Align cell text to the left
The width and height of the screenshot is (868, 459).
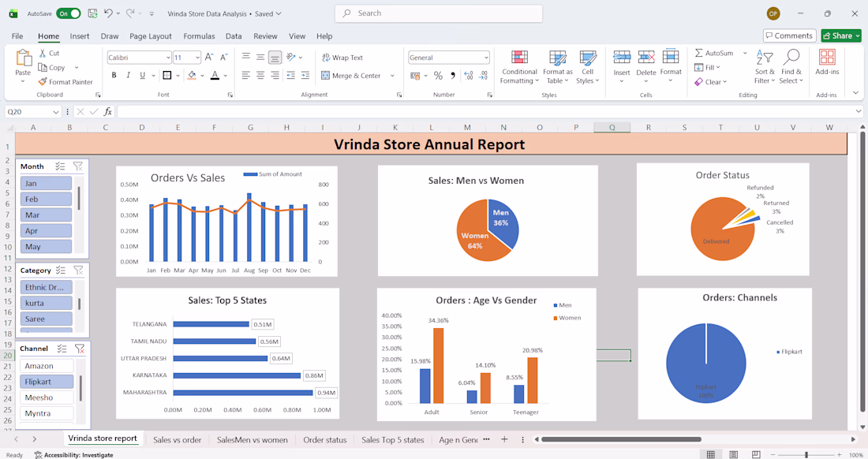coord(245,75)
